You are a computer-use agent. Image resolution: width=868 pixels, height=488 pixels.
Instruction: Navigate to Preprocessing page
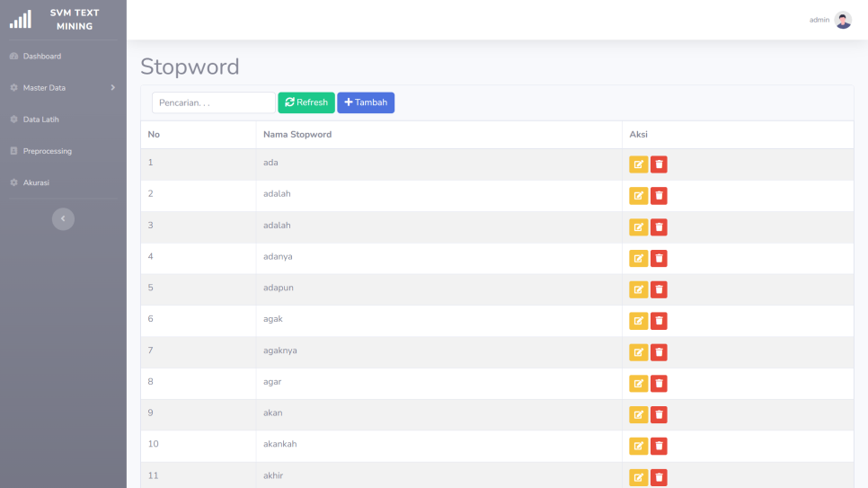tap(47, 151)
